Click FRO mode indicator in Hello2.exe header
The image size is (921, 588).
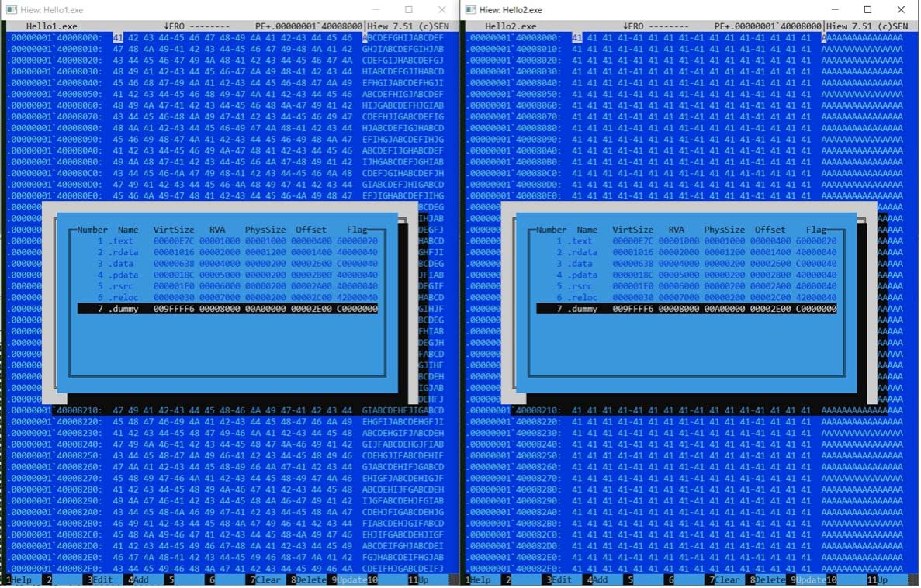(x=632, y=26)
